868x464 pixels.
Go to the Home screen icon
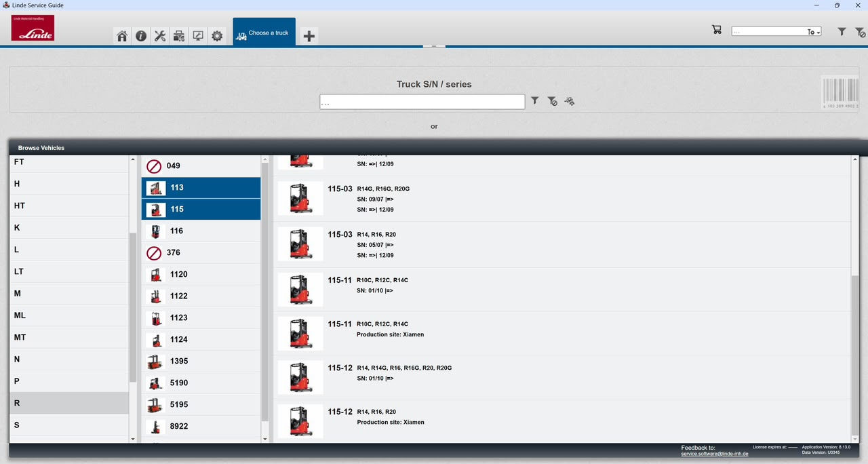[x=122, y=36]
